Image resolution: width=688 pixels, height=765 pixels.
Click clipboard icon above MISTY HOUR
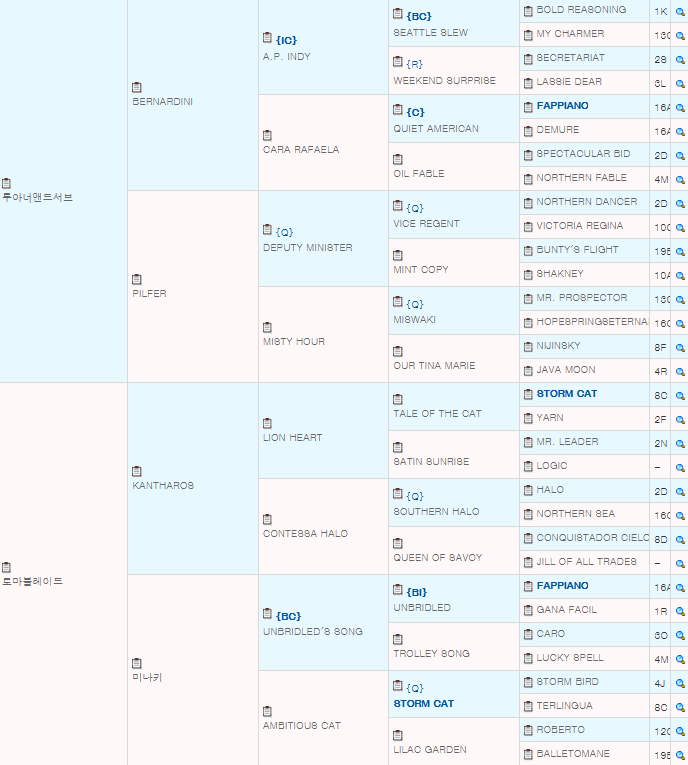tap(267, 327)
